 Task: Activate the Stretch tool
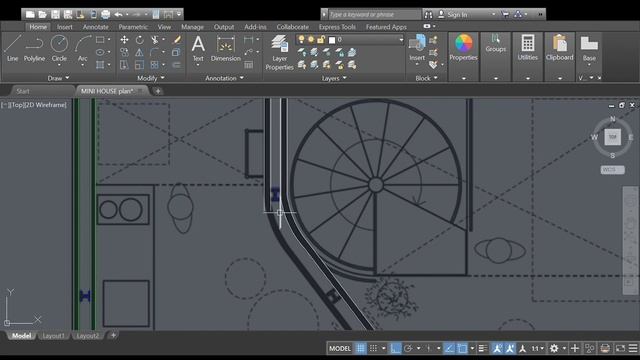point(124,64)
